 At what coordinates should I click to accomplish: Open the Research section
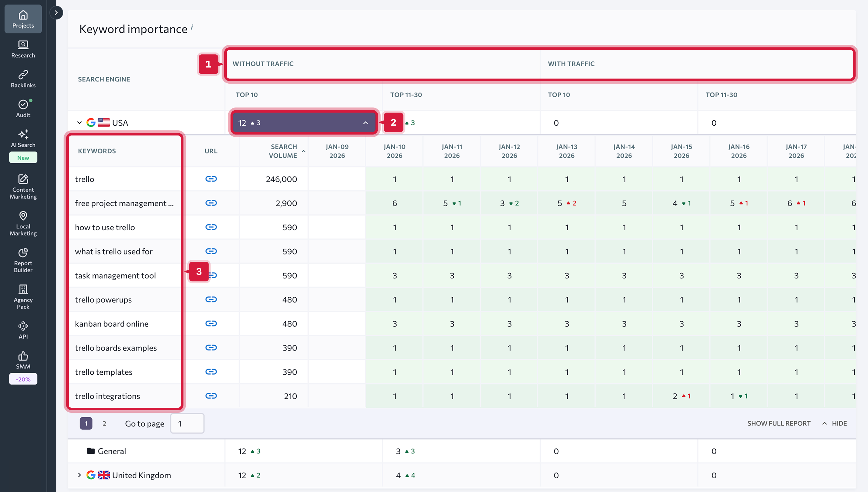(x=23, y=49)
